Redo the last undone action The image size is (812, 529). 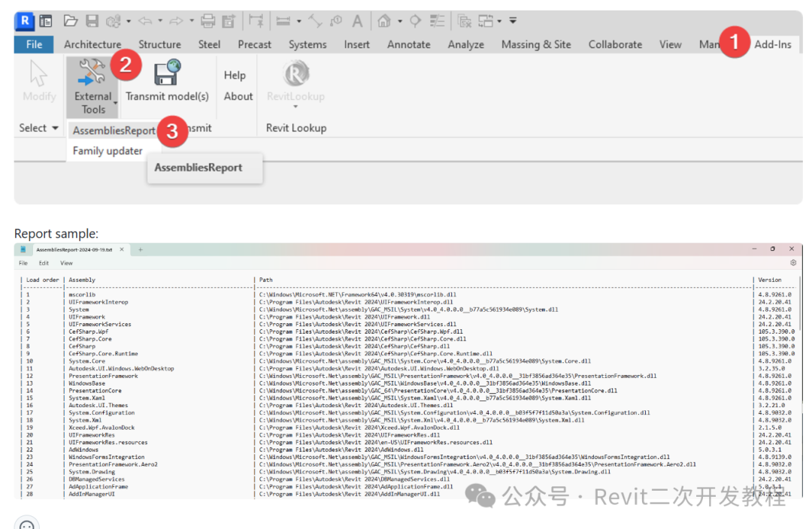pyautogui.click(x=175, y=20)
